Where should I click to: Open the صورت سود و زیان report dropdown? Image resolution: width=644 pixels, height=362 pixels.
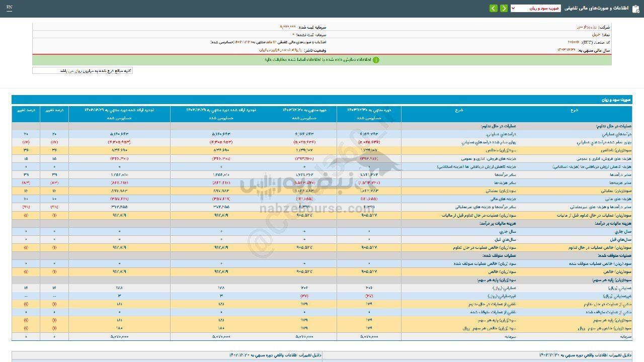pyautogui.click(x=538, y=9)
